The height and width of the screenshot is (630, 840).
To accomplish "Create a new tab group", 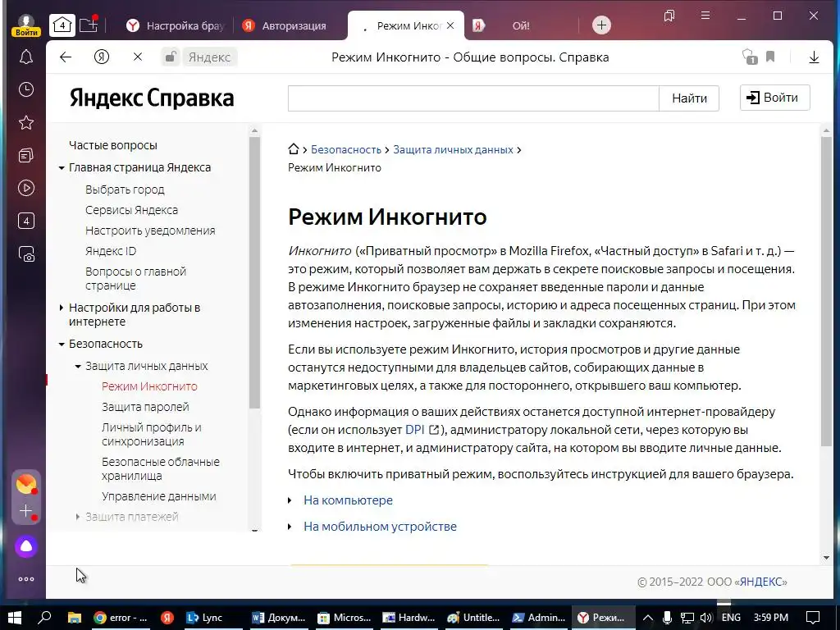I will 89,25.
